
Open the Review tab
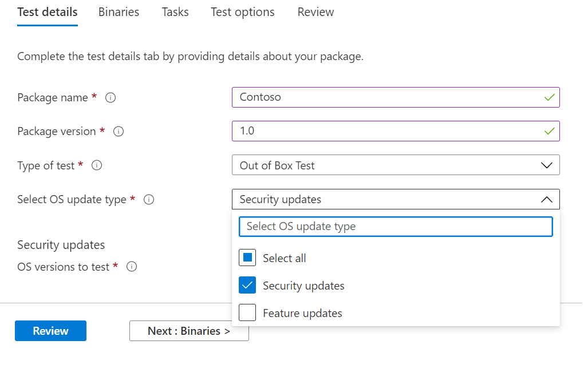pos(315,12)
